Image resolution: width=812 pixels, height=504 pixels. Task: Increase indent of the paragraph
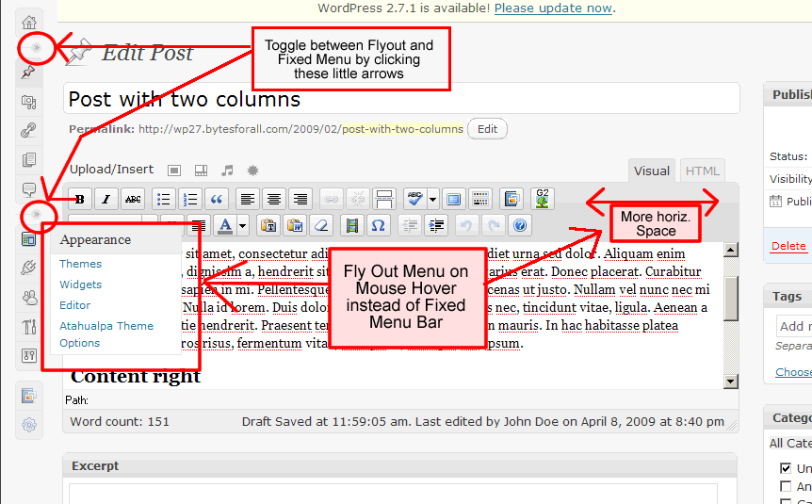pos(436,225)
